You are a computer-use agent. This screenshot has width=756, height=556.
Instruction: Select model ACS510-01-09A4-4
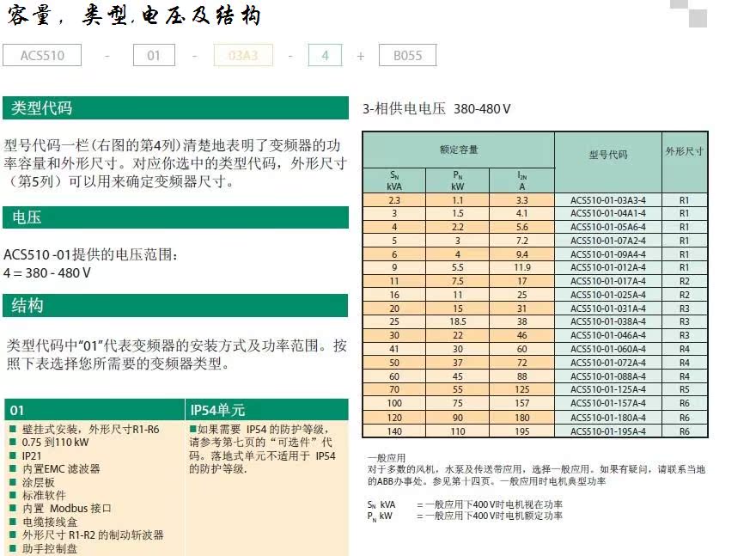tap(608, 254)
